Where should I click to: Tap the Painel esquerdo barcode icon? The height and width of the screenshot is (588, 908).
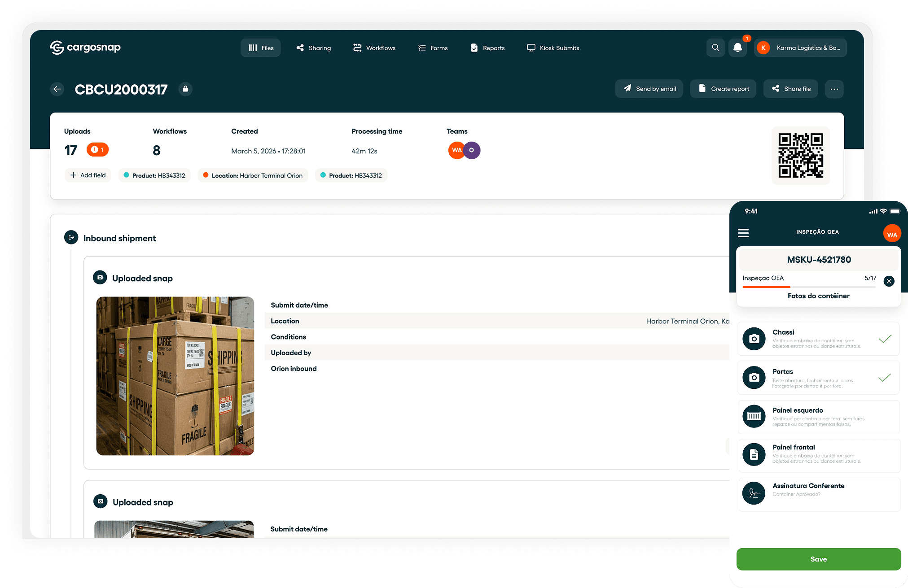(754, 416)
